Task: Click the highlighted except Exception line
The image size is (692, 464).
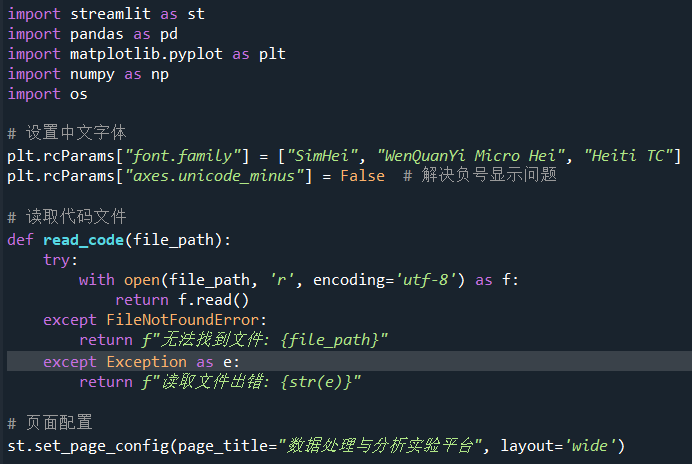Action: 349,361
